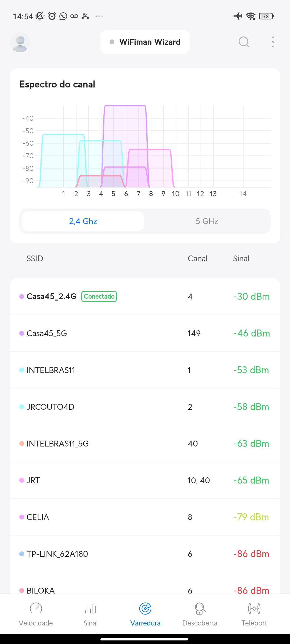Tap the purple dot beside Casa45_5G
This screenshot has width=290, height=644.
[22, 333]
